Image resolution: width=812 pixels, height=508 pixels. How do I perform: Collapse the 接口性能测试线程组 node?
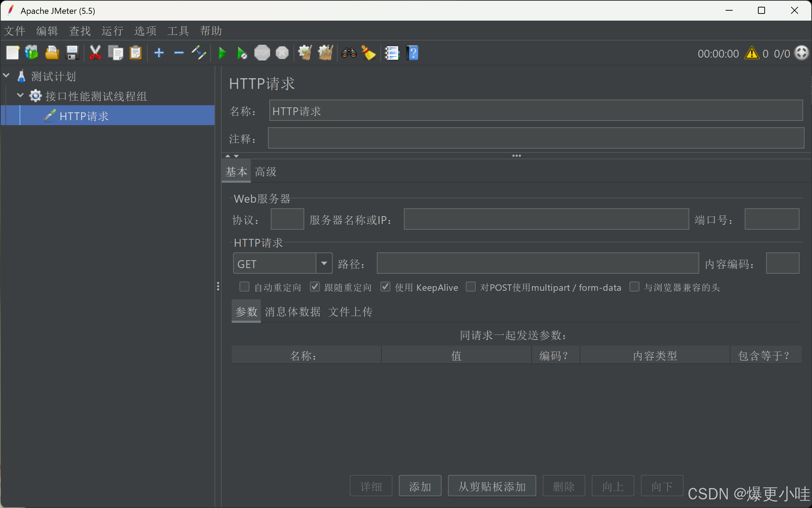pyautogui.click(x=20, y=96)
